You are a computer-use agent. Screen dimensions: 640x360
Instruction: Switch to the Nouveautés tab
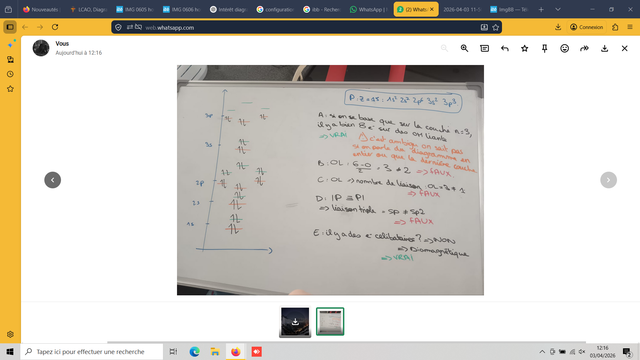point(42,9)
